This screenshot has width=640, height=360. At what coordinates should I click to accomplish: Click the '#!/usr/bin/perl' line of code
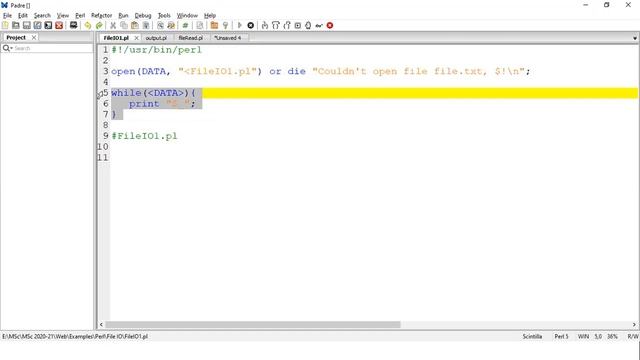click(156, 50)
